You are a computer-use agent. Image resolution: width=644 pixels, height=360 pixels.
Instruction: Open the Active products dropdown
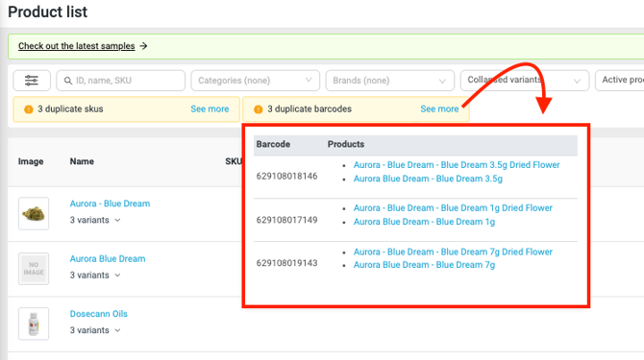tap(620, 81)
